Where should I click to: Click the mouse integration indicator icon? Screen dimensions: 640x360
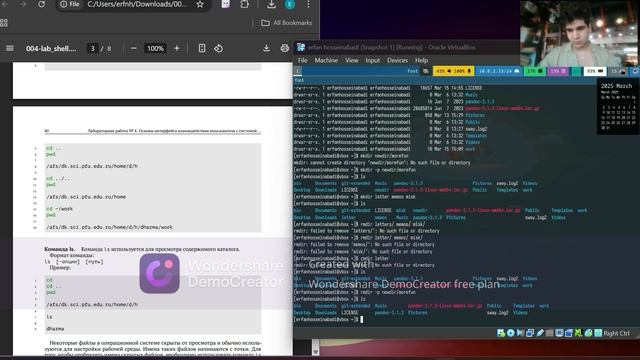589,333
